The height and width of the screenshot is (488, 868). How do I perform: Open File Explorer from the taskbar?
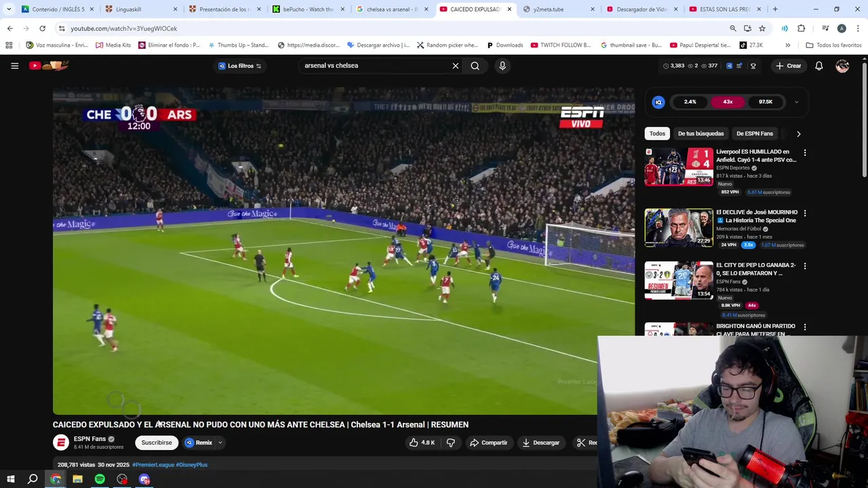(77, 479)
